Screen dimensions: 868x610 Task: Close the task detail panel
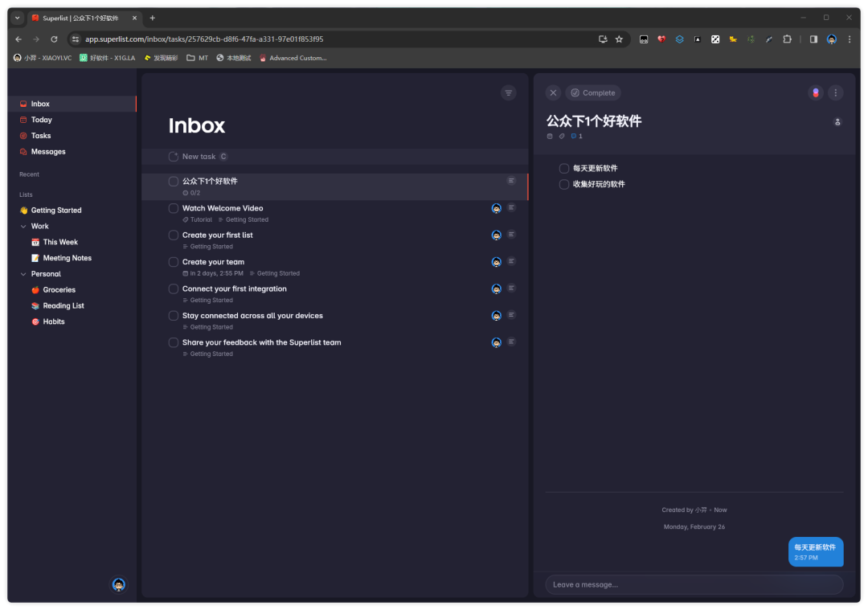(553, 93)
